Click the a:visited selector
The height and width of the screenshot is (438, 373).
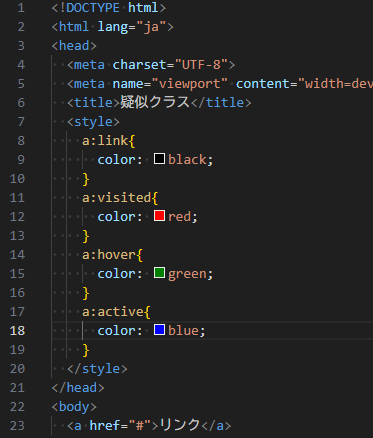pos(116,198)
